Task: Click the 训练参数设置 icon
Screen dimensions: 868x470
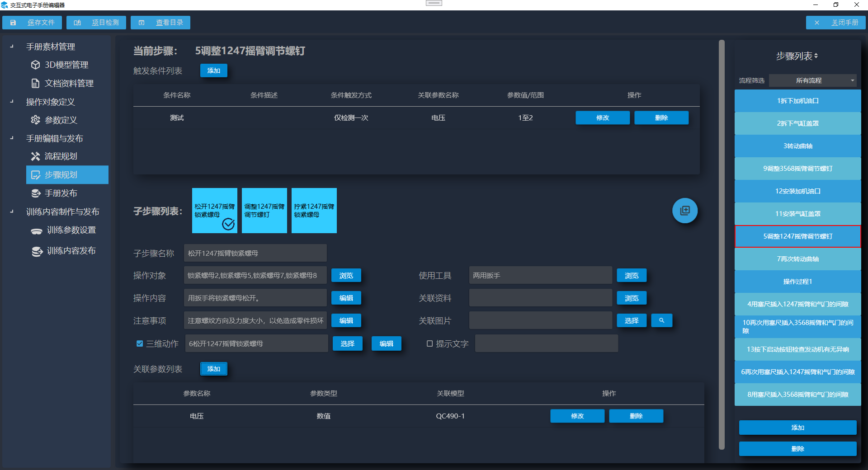Action: click(36, 231)
